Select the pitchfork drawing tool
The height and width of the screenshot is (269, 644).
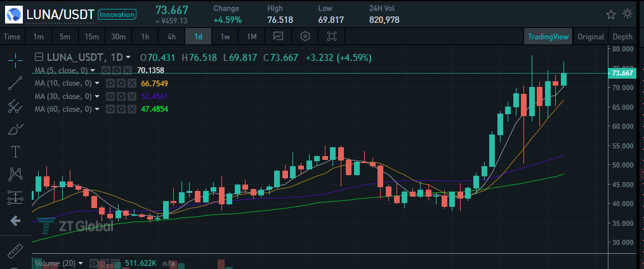pos(15,107)
